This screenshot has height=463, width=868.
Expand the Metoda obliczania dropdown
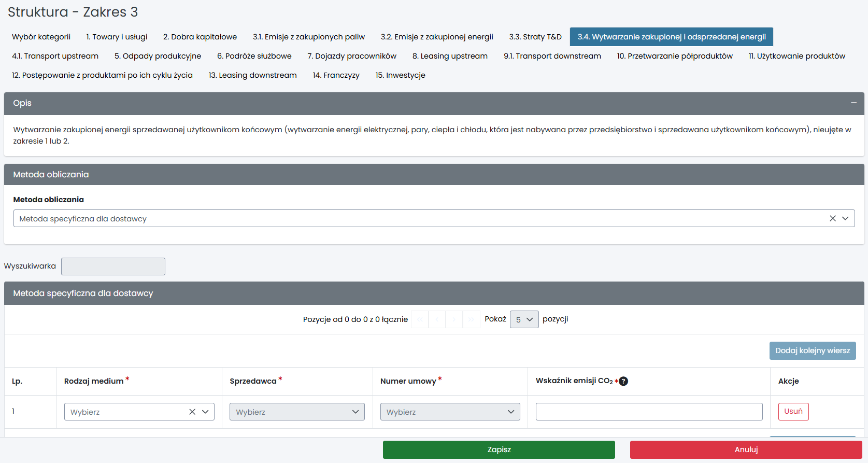(845, 219)
